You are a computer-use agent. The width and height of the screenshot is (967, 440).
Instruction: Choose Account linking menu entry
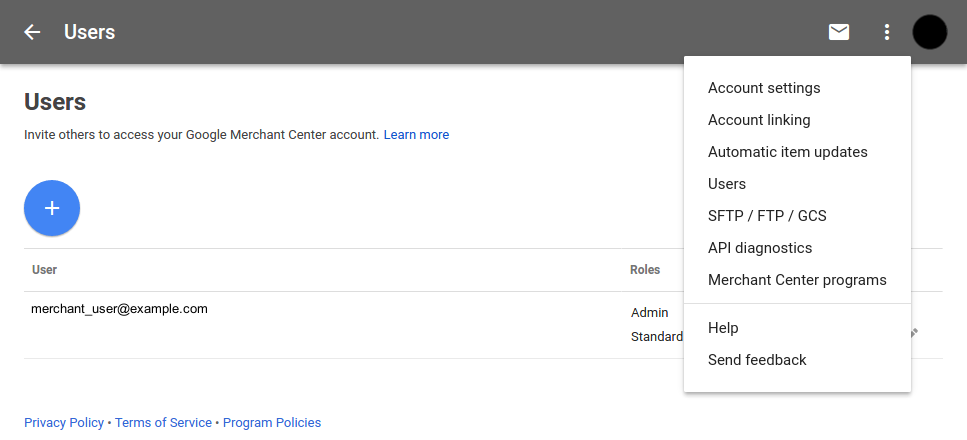759,120
